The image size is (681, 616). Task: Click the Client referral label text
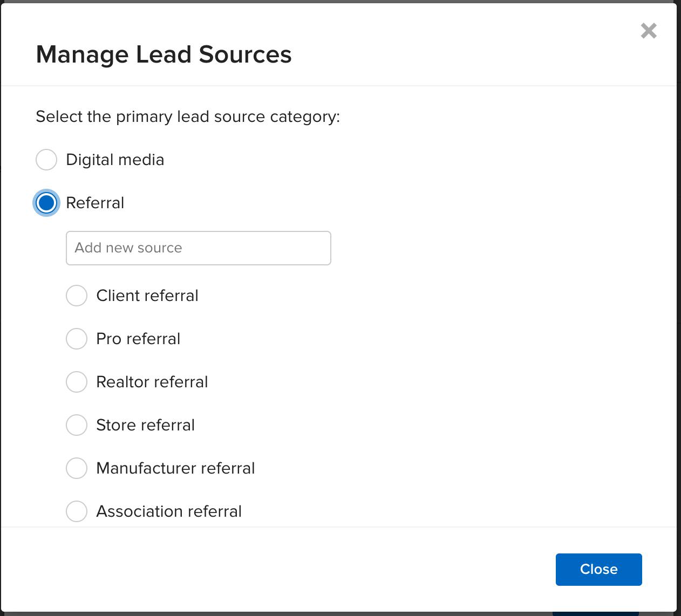tap(147, 296)
